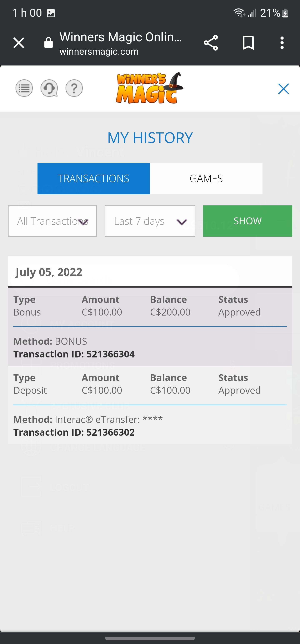
Task: Tap the help question mark icon
Action: [x=74, y=88]
